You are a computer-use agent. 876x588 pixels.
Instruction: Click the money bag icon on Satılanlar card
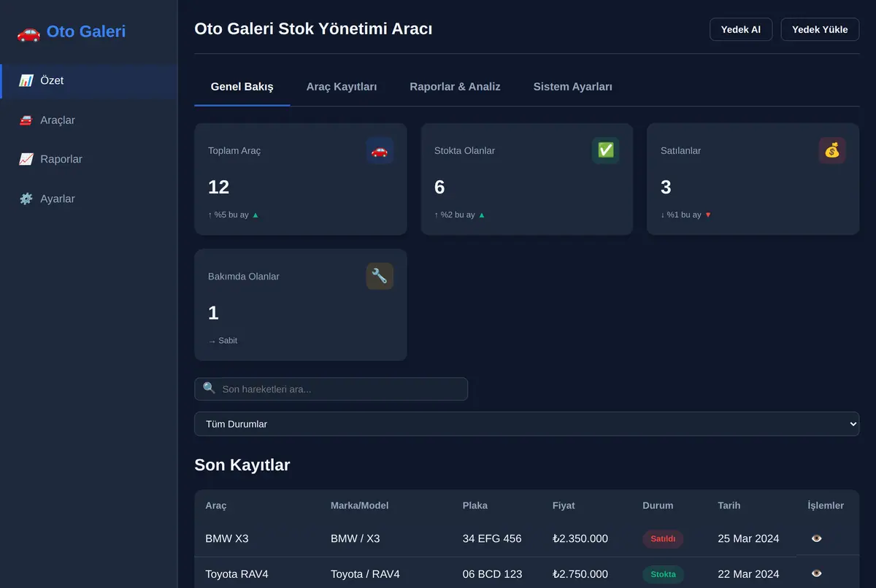coord(832,150)
